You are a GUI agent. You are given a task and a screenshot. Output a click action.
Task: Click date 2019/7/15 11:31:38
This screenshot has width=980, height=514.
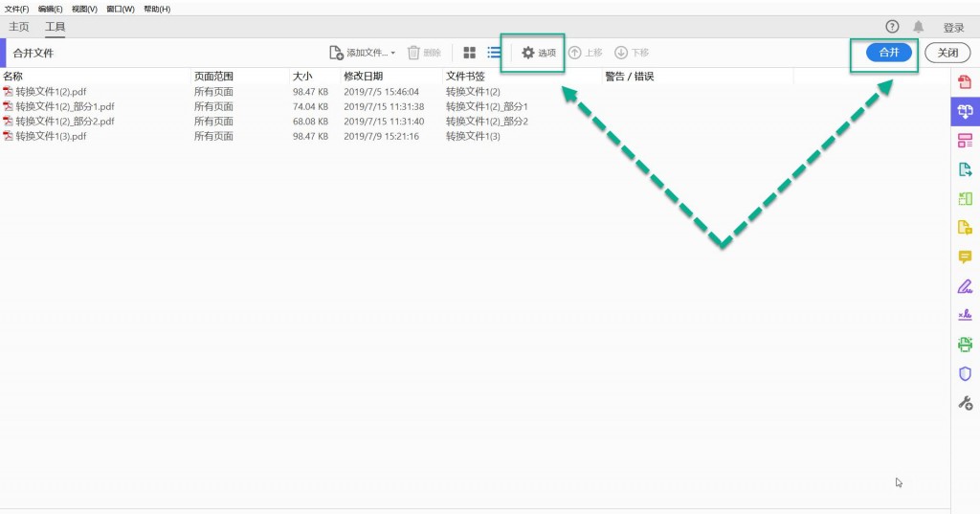click(384, 106)
